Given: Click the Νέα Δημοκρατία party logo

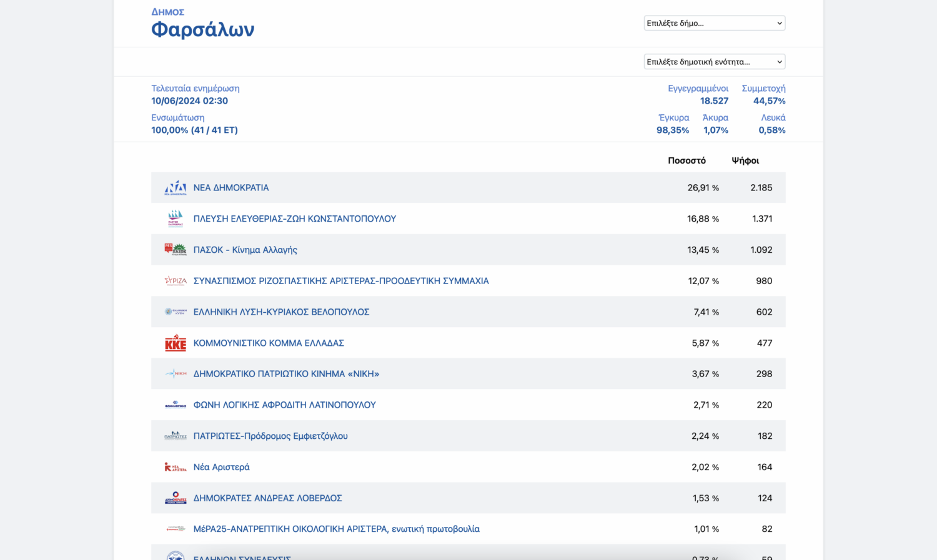Looking at the screenshot, I should tap(176, 187).
